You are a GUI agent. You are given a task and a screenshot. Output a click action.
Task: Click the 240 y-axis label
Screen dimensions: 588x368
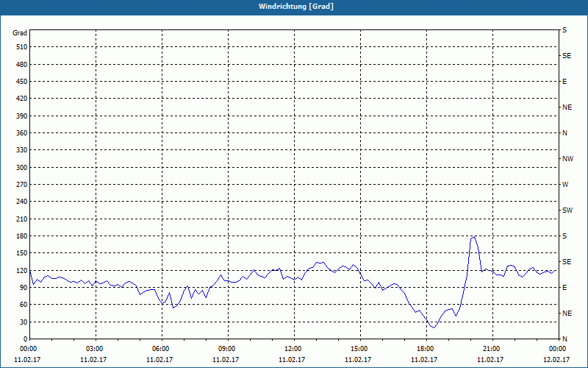pos(22,202)
